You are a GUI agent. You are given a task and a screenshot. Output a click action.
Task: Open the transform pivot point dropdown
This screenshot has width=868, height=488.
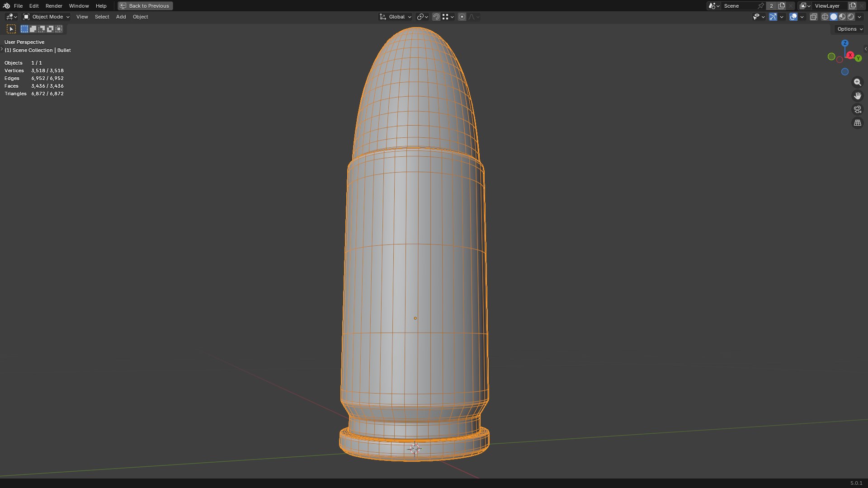[x=423, y=17]
